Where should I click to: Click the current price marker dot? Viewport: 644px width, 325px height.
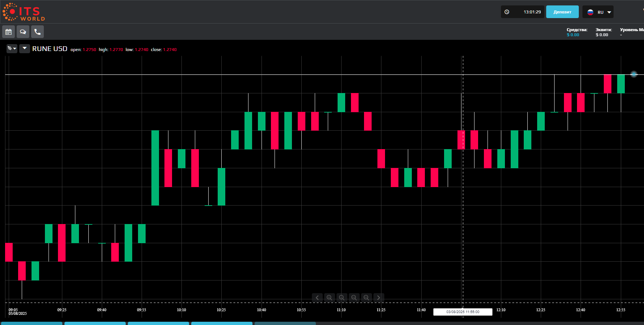click(x=633, y=74)
